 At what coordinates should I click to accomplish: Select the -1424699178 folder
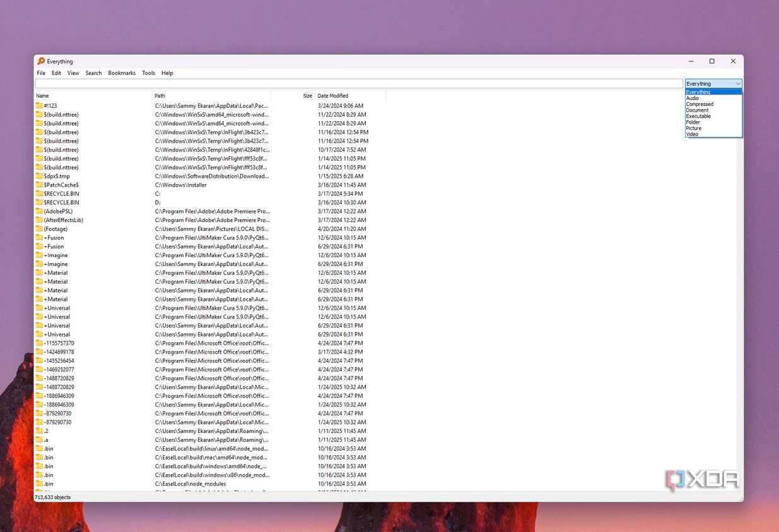(x=59, y=352)
